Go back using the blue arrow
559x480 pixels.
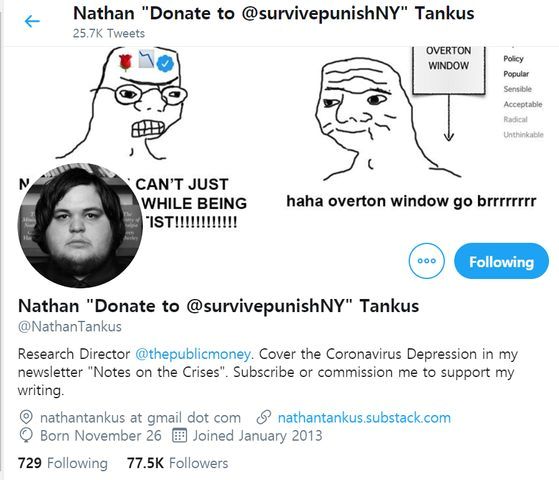[x=32, y=21]
